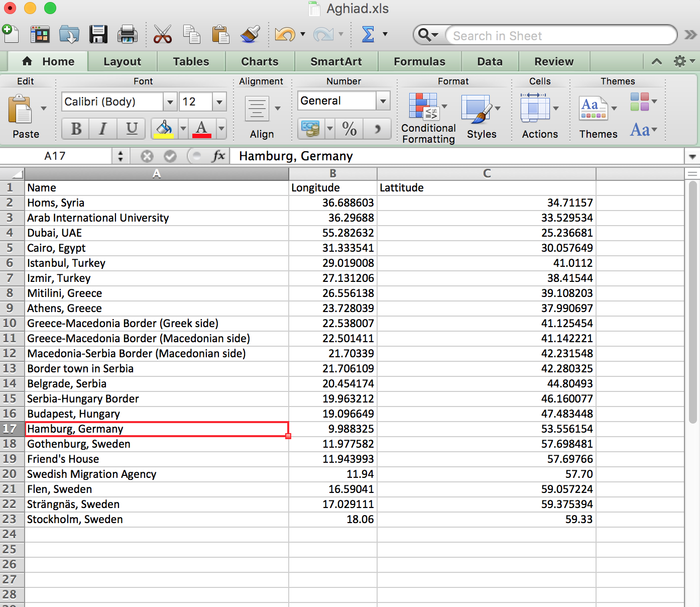Open the function builder fx icon
The width and height of the screenshot is (700, 607).
pos(218,156)
